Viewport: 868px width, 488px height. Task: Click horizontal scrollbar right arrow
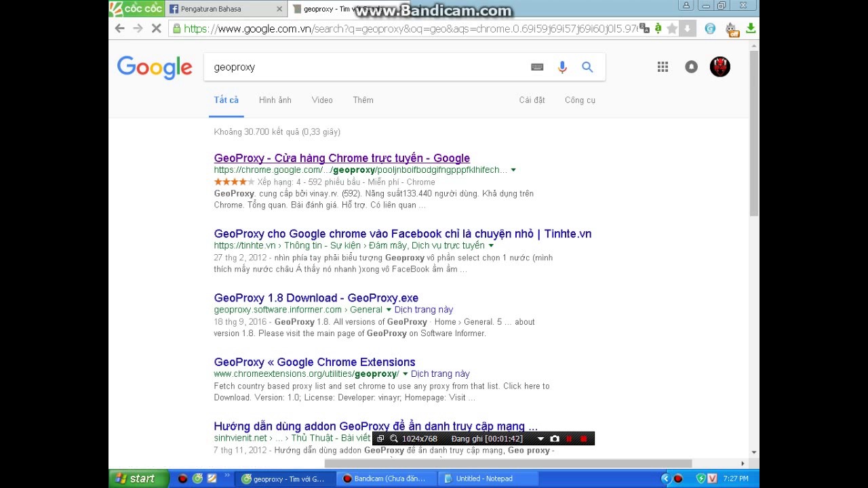click(x=743, y=464)
